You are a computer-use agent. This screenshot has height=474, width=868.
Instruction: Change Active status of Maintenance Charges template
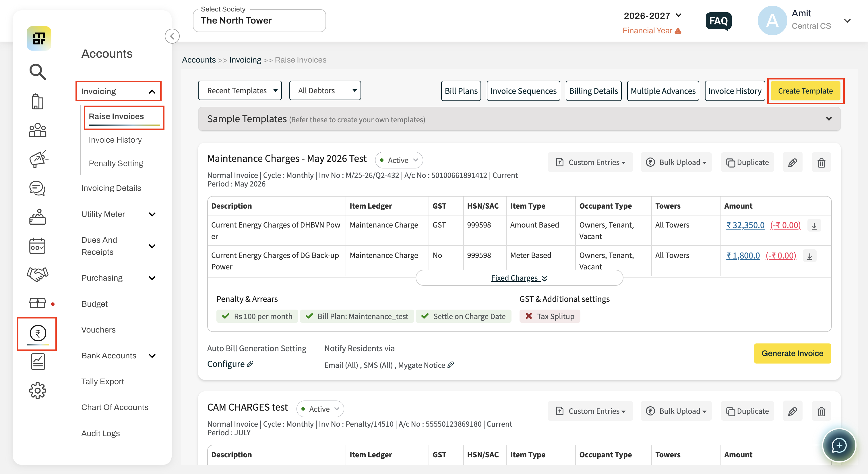399,160
